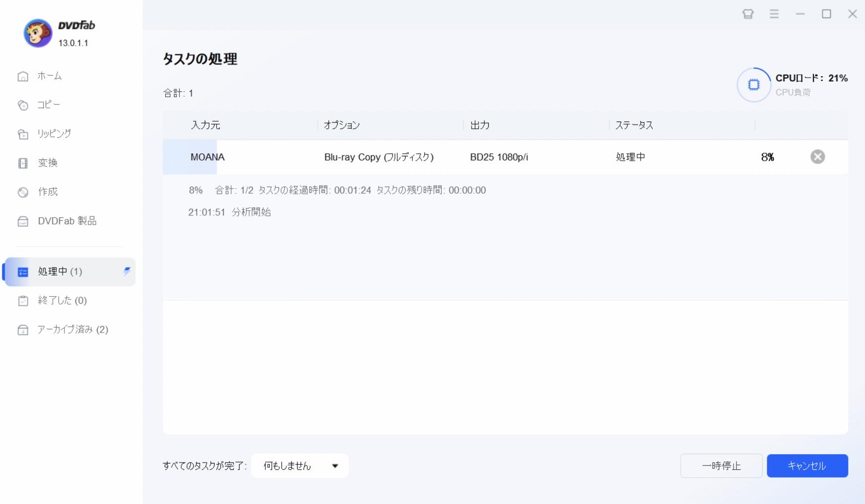The width and height of the screenshot is (865, 504).
Task: Click the コピー disc icon
Action: click(x=23, y=105)
